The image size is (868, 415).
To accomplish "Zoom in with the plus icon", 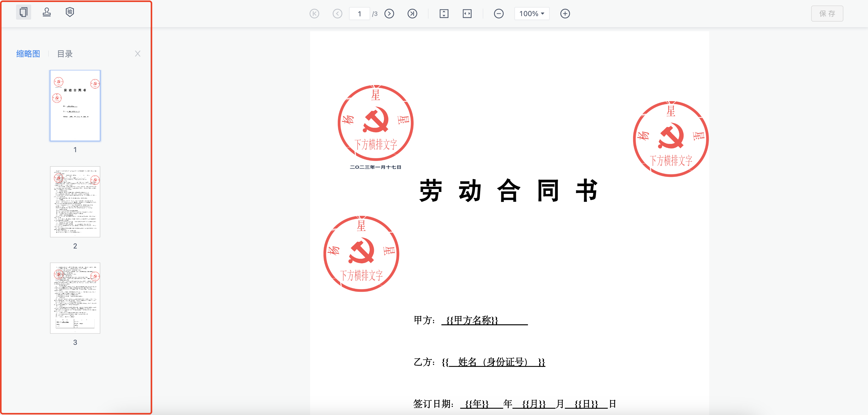I will tap(565, 14).
